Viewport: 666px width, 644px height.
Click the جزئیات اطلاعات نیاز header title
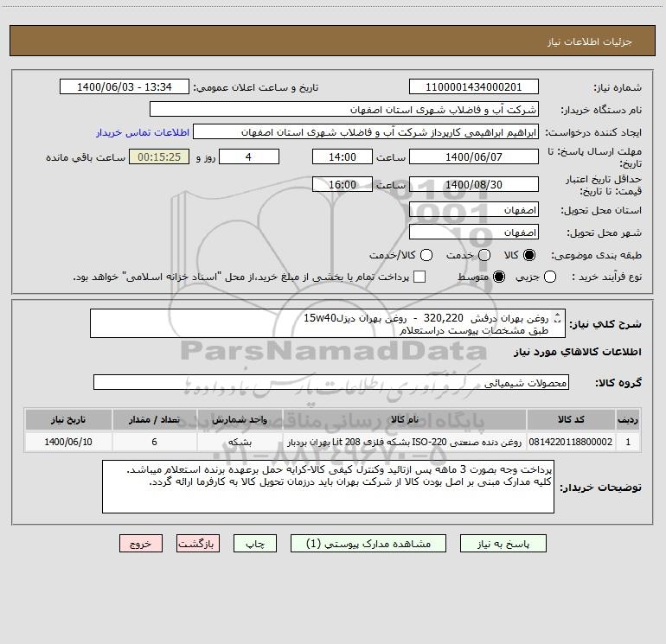pyautogui.click(x=590, y=41)
